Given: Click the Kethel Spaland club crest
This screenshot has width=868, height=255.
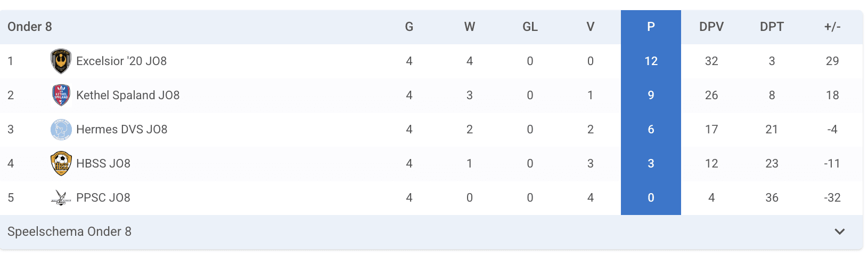Looking at the screenshot, I should tap(61, 95).
